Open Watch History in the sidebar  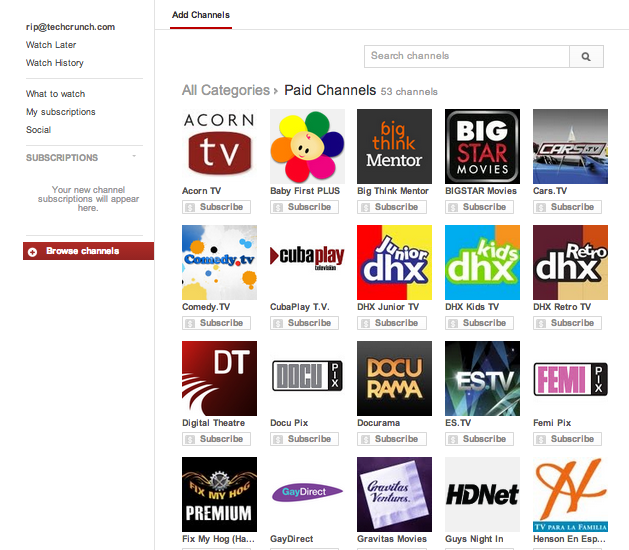pos(55,63)
